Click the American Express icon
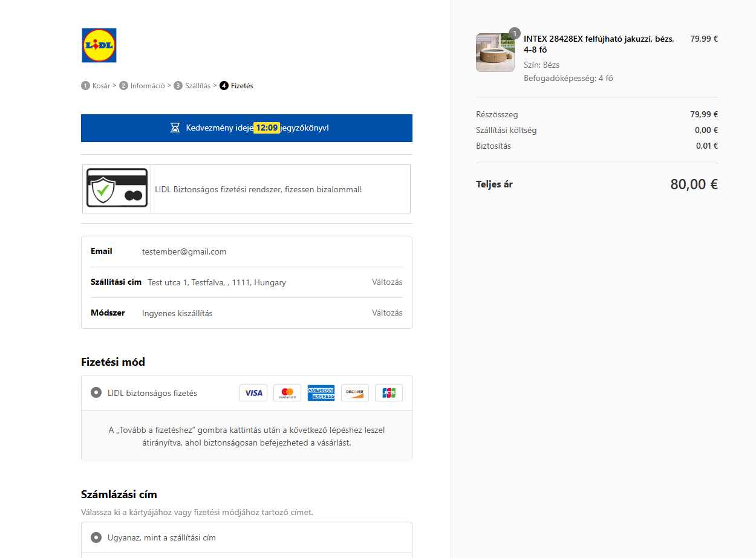756x558 pixels. point(321,393)
